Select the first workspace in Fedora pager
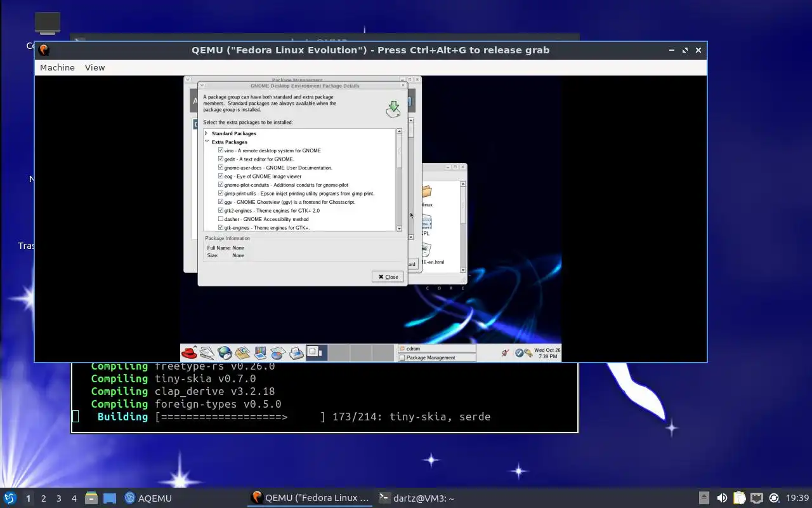Image resolution: width=812 pixels, height=508 pixels. coord(317,352)
